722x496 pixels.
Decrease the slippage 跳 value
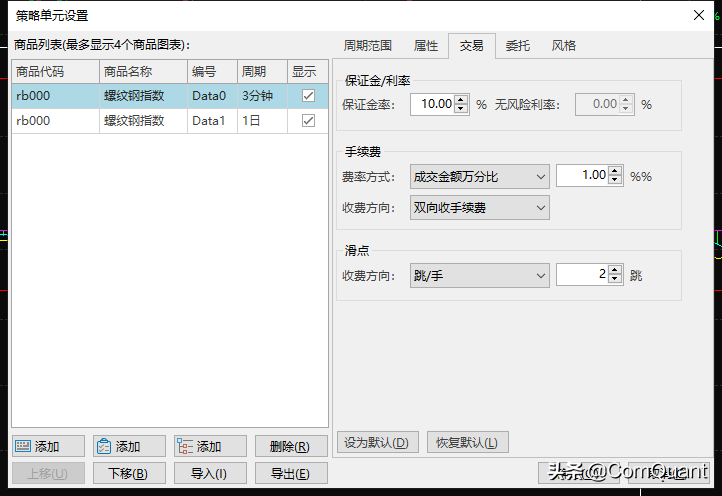[615, 279]
